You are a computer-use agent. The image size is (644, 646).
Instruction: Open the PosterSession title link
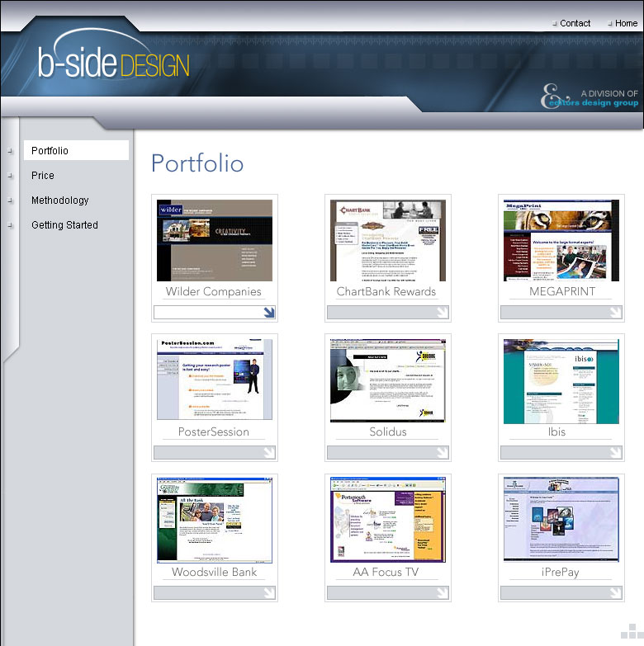pos(214,431)
